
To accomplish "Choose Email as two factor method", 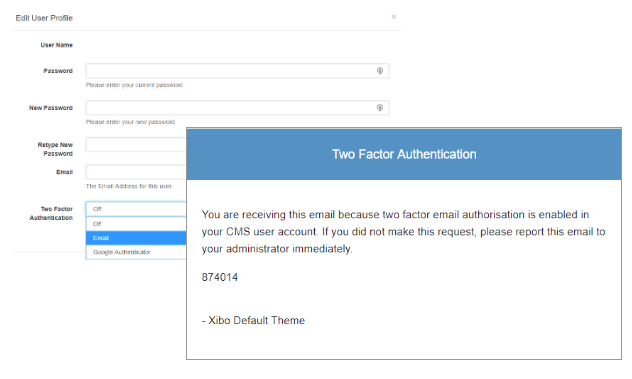I will 136,238.
